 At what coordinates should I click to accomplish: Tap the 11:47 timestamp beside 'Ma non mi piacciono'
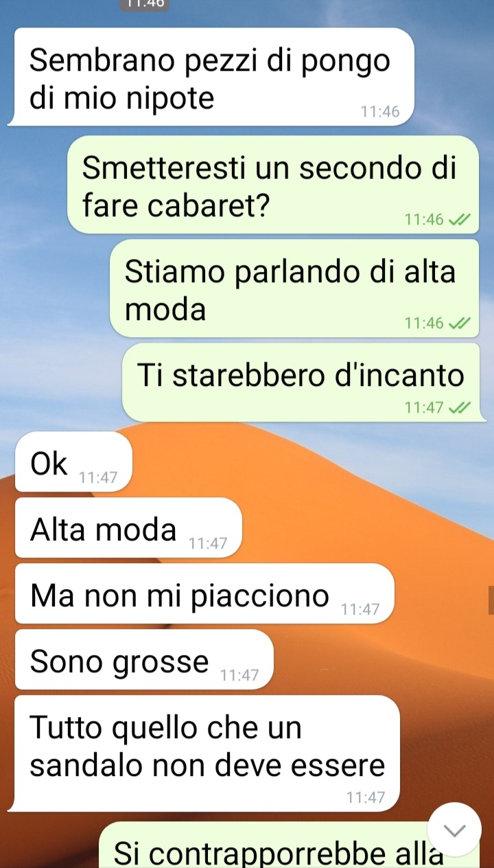click(x=360, y=610)
